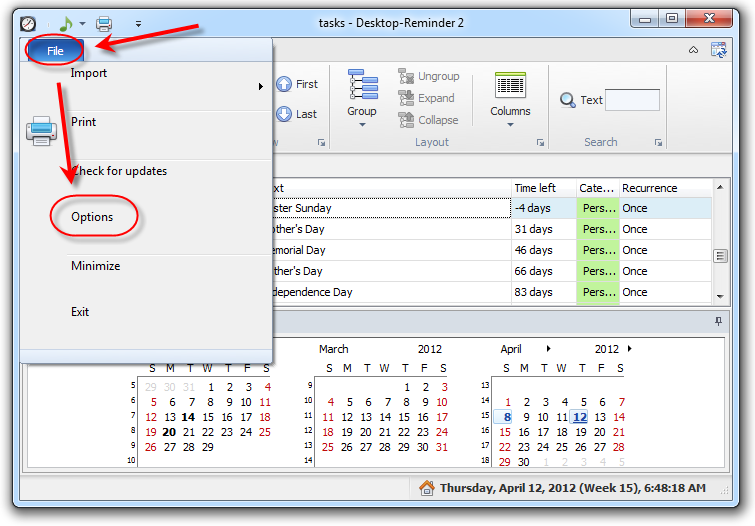Select the '31 days' time left cell
755x526 pixels.
544,229
